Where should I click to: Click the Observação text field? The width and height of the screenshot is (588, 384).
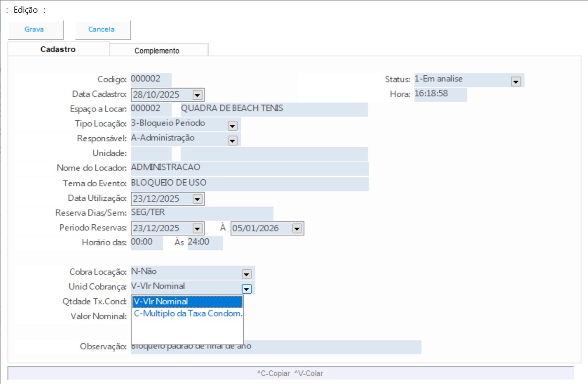coord(327,347)
